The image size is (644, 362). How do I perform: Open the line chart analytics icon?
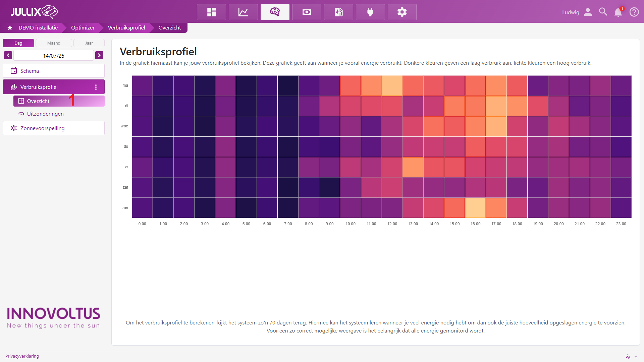(x=243, y=12)
